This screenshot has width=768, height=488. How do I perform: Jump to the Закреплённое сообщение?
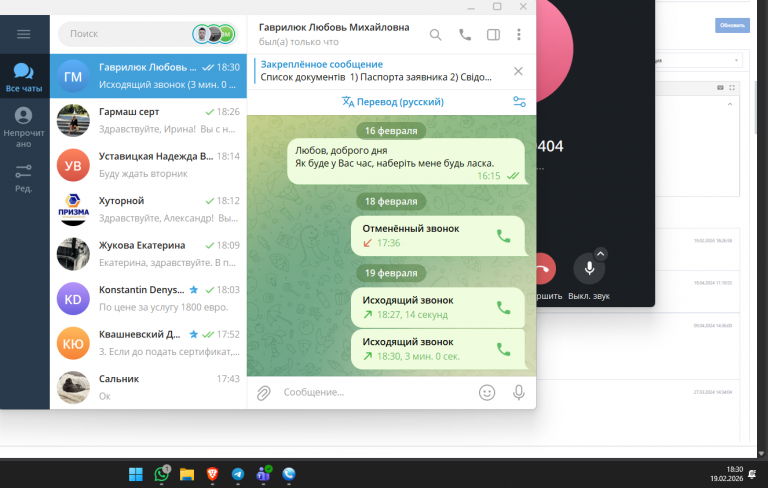tap(376, 71)
